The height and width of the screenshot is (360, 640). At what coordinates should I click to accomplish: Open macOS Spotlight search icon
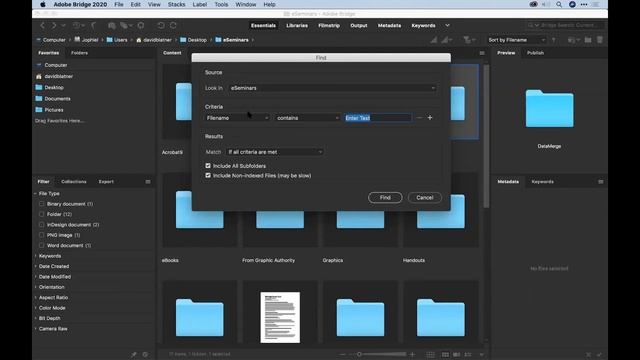(559, 4)
